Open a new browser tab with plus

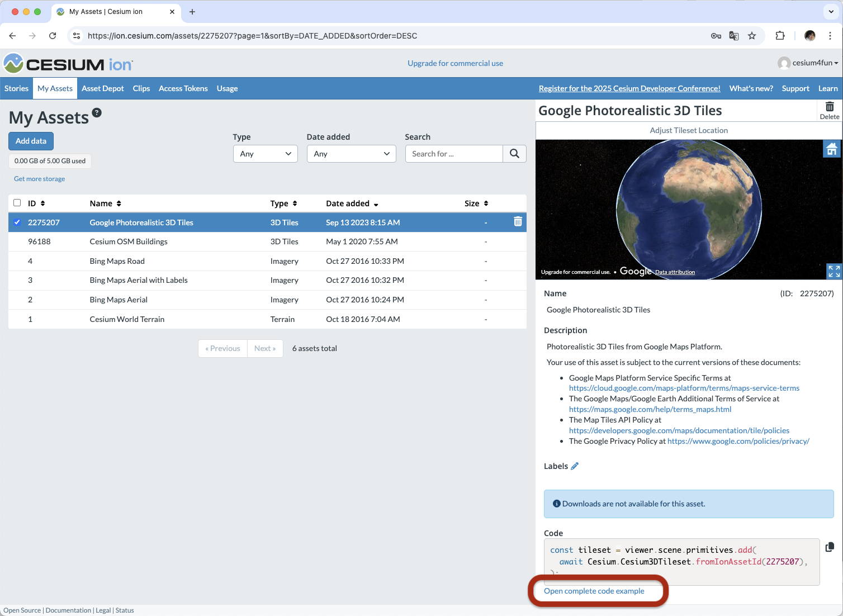192,12
